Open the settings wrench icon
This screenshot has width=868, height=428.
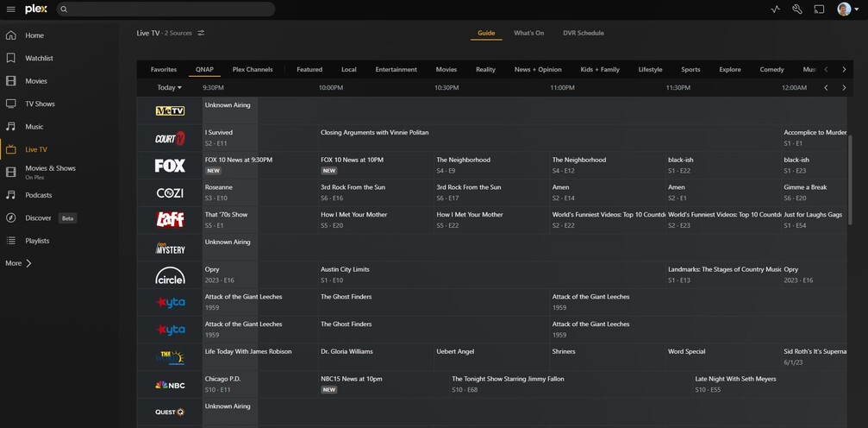pos(797,9)
